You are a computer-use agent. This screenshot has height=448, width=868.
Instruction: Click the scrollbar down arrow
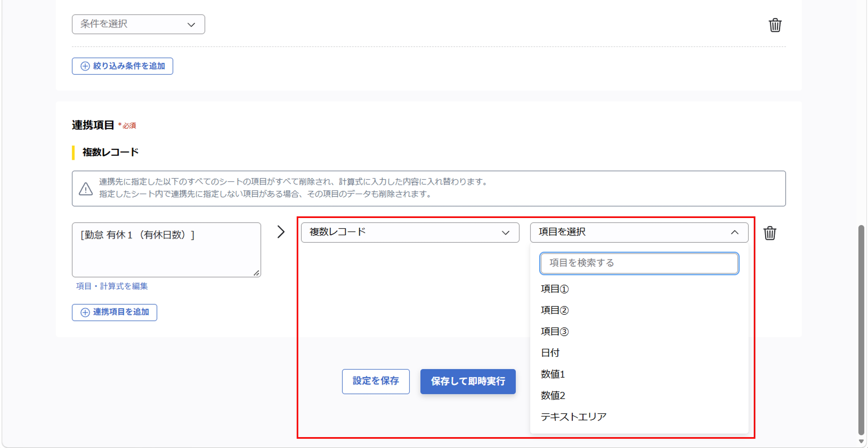click(x=861, y=441)
